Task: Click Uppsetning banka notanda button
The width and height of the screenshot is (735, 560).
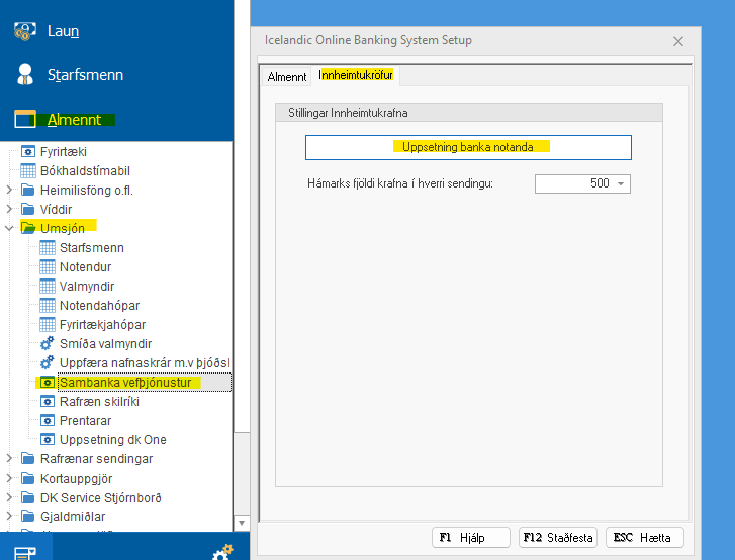Action: pos(468,147)
